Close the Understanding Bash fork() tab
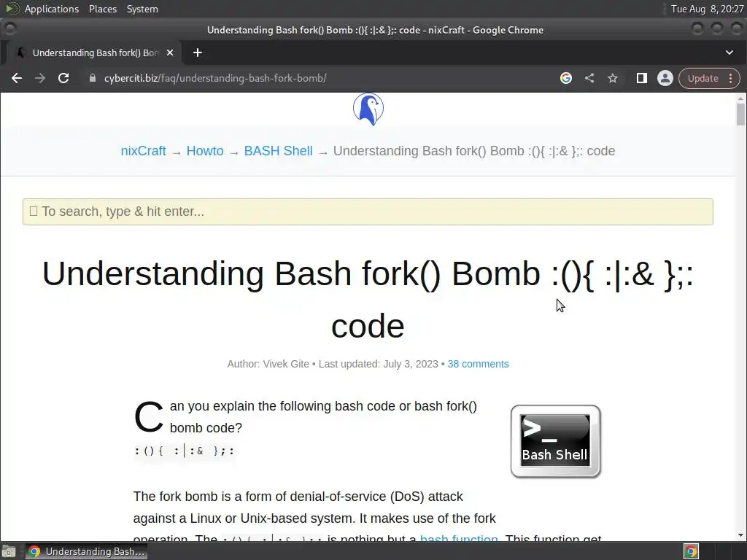This screenshot has height=560, width=747. click(170, 52)
